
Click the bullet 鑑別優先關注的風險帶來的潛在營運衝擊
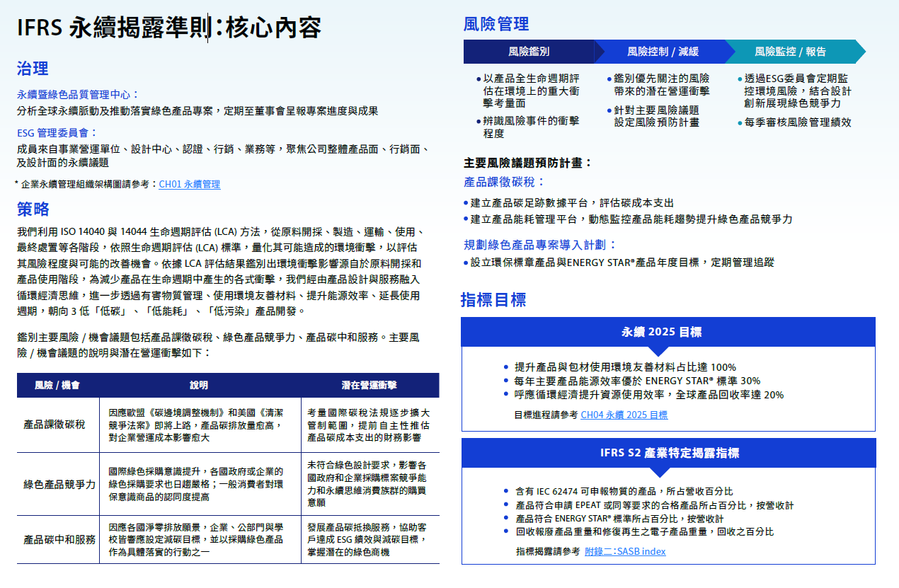click(x=660, y=85)
